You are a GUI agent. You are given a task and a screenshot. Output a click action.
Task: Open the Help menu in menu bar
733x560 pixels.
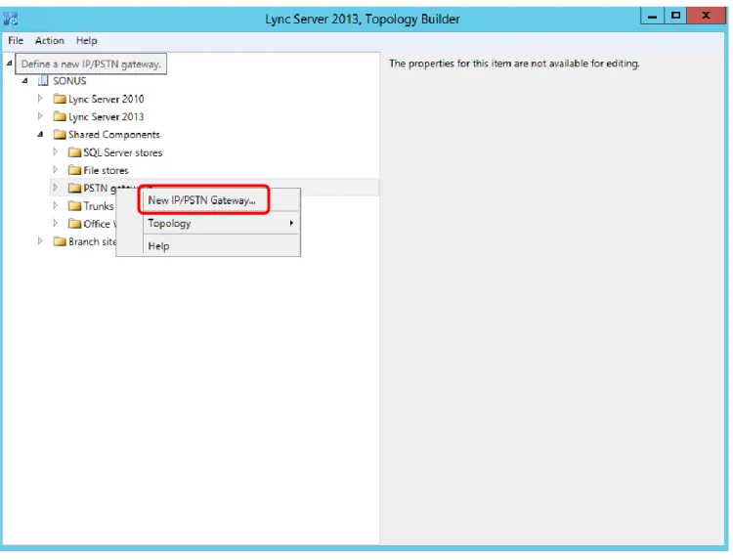[86, 41]
